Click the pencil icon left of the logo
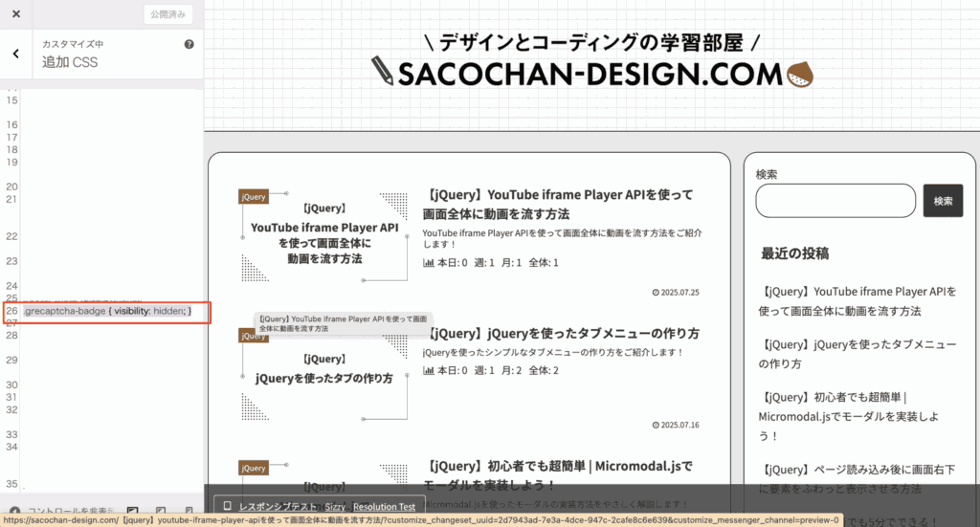Screen dimensions: 980x527 [382, 71]
